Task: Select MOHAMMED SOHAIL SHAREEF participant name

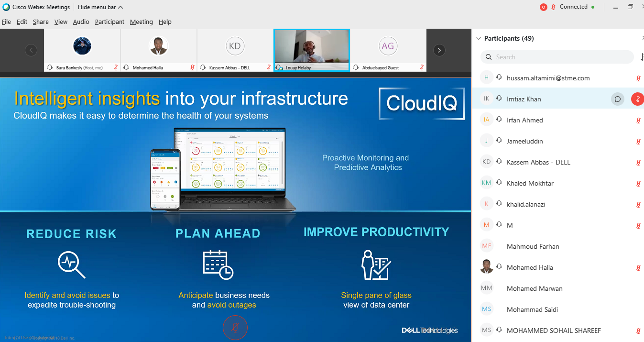Action: (x=554, y=331)
